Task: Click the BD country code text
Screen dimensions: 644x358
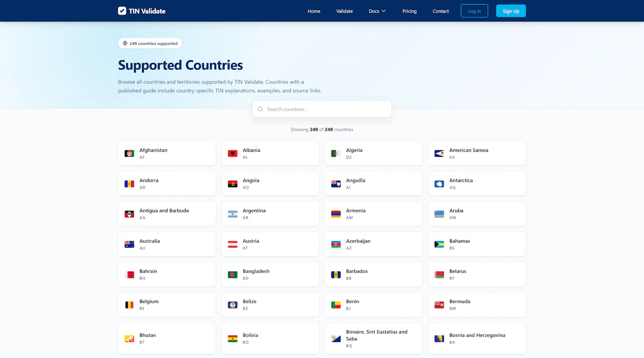Action: click(x=246, y=278)
